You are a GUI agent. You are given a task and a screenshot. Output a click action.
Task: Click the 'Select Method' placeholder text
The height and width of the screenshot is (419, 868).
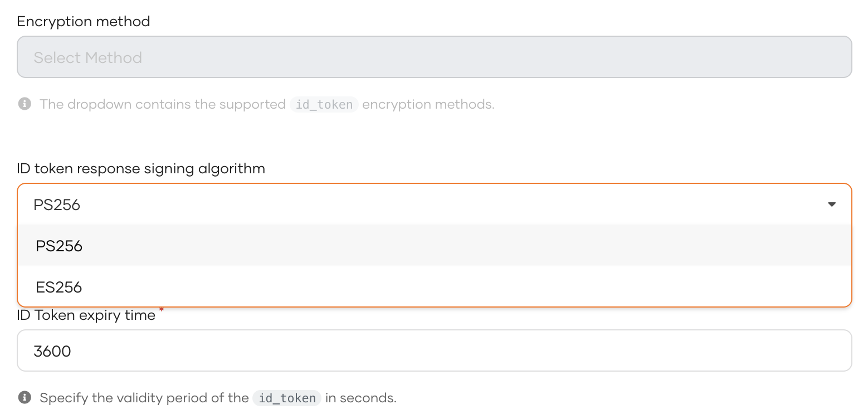coord(88,57)
